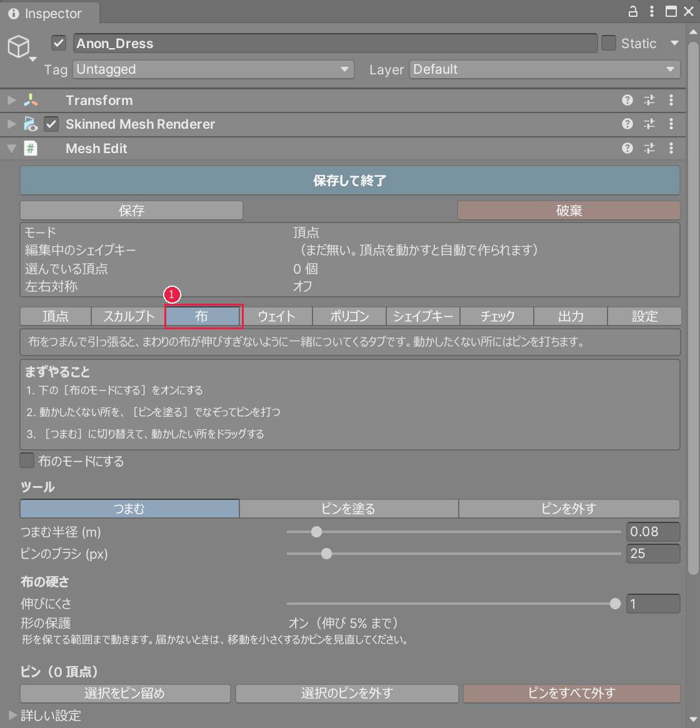Toggle the Anon_Dress active checkbox
Viewport: 700px width, 728px height.
point(59,43)
